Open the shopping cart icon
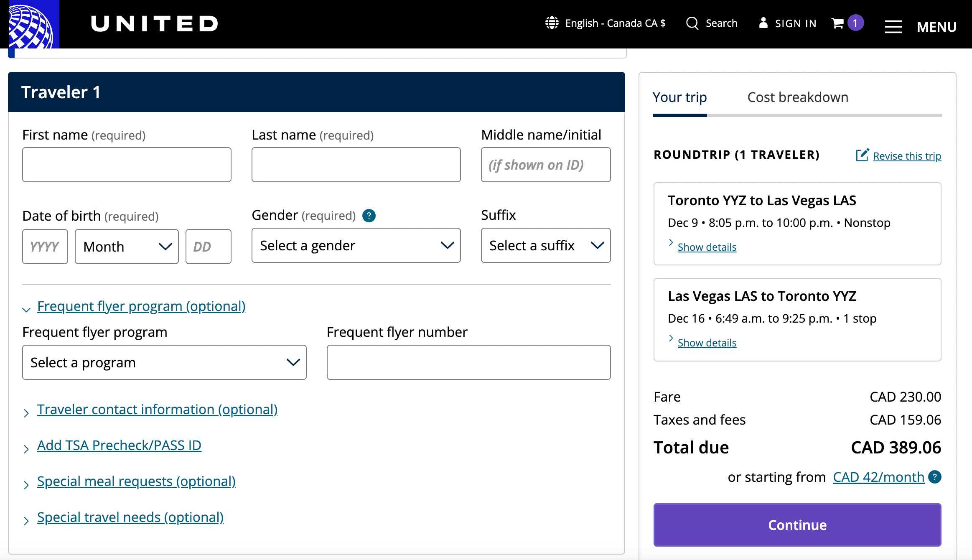Viewport: 972px width, 560px height. (837, 23)
